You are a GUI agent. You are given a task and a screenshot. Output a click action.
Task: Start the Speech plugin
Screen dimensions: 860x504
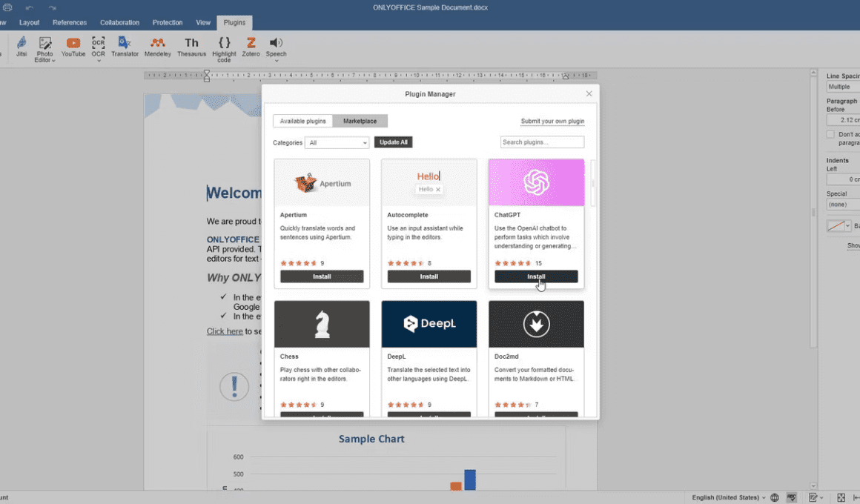coord(276,46)
